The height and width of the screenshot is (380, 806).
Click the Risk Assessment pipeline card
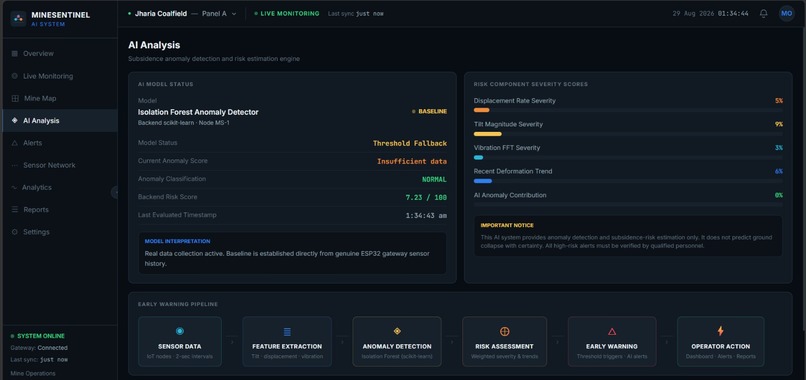(505, 341)
